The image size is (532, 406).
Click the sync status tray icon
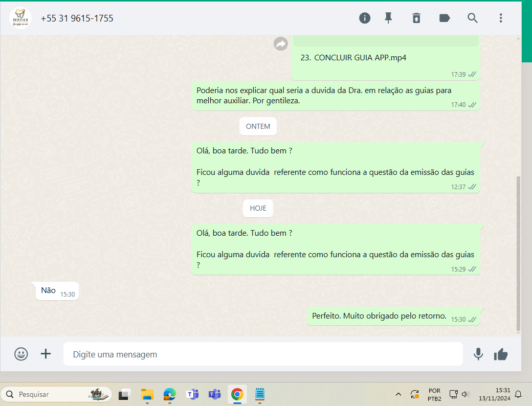[x=415, y=394]
